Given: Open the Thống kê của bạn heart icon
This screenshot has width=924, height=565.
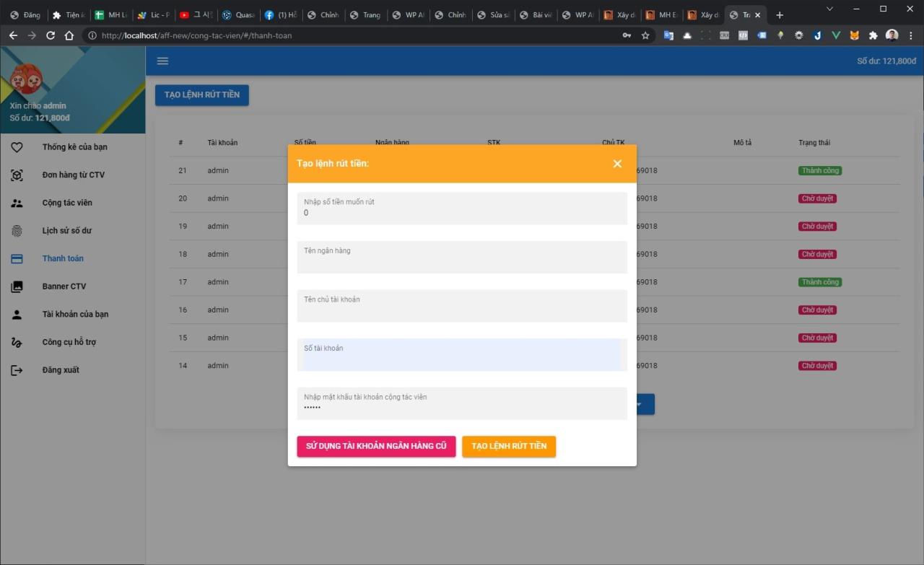Looking at the screenshot, I should (17, 146).
